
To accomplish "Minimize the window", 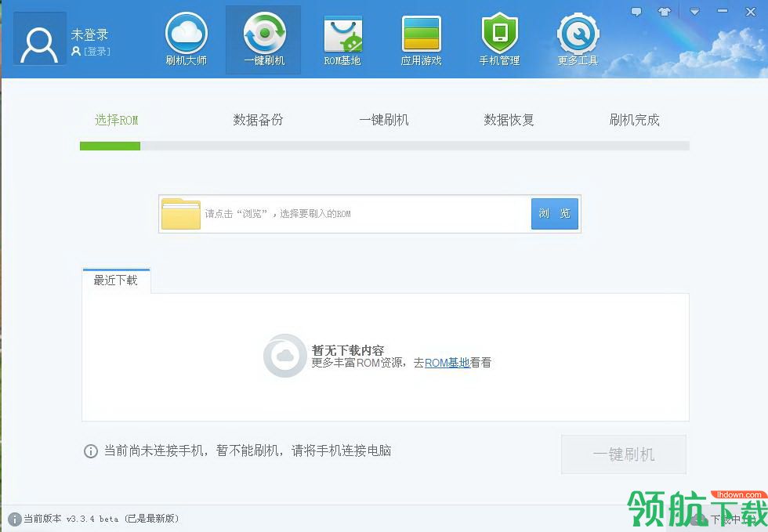I will (723, 11).
